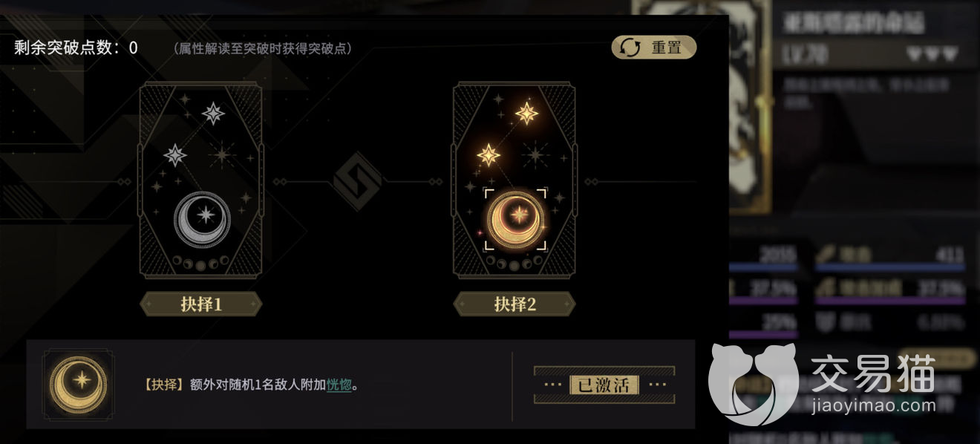980x444 pixels.
Task: Click the left silver star in card 1
Action: [175, 155]
